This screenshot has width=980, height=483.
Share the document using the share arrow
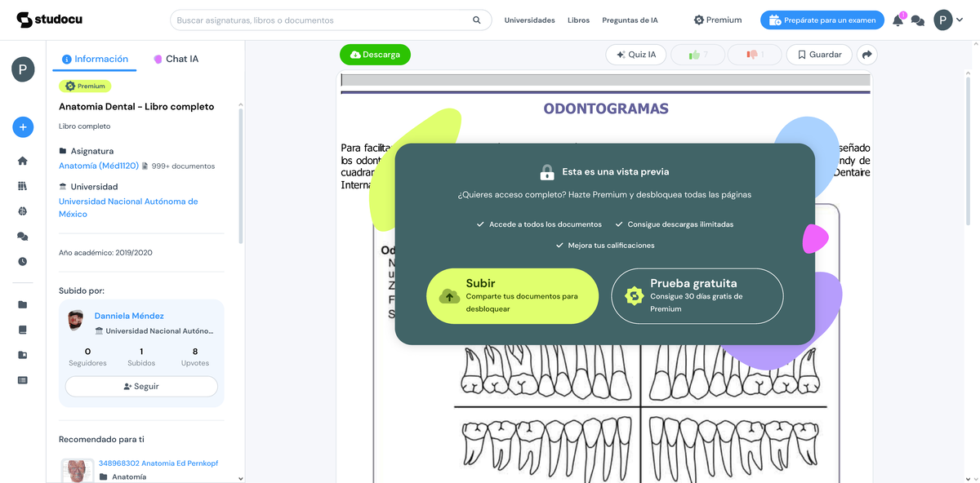867,54
